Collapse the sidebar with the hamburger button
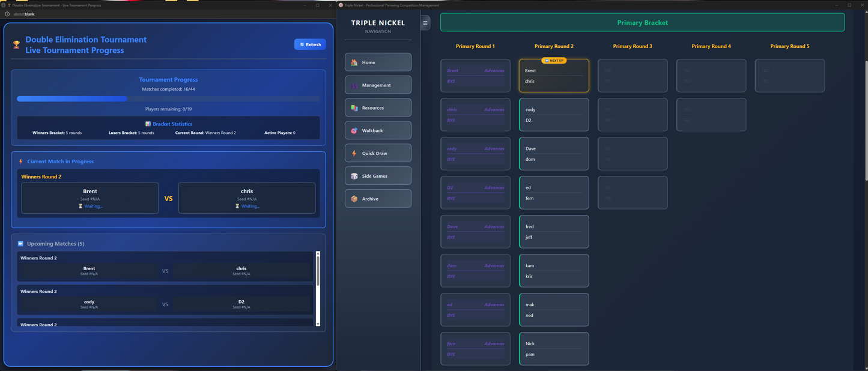The width and height of the screenshot is (868, 371). click(x=425, y=23)
